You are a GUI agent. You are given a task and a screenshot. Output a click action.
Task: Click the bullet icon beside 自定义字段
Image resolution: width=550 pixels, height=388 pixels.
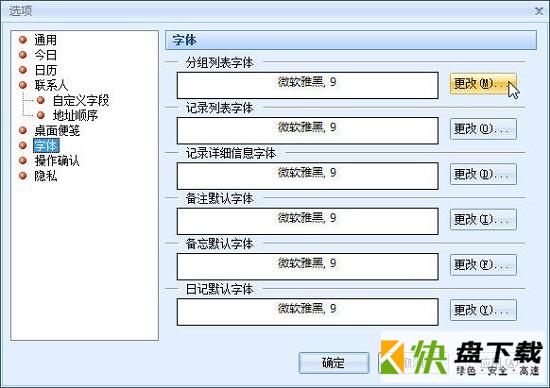coord(41,100)
